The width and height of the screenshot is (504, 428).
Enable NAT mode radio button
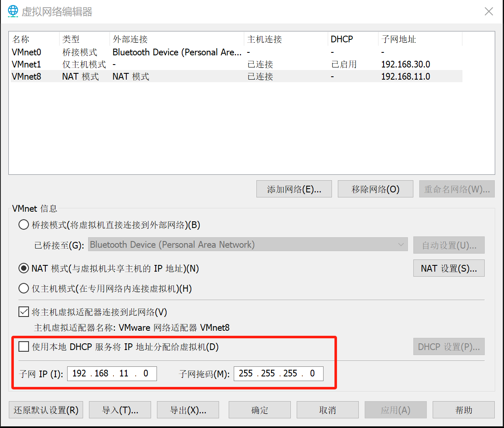[24, 268]
